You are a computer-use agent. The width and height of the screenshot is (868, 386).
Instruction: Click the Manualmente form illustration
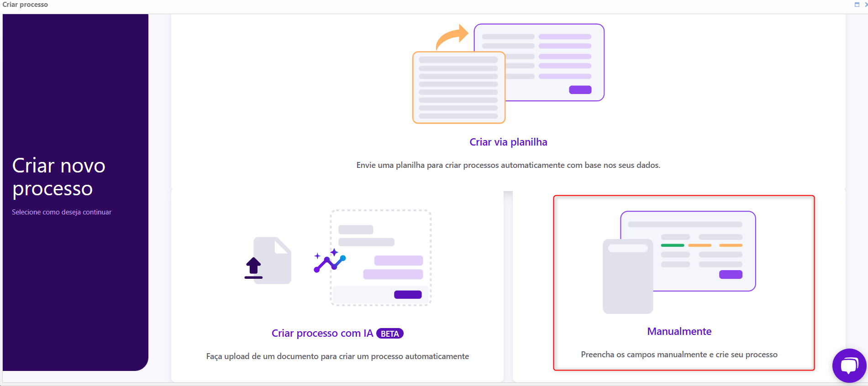(x=688, y=251)
